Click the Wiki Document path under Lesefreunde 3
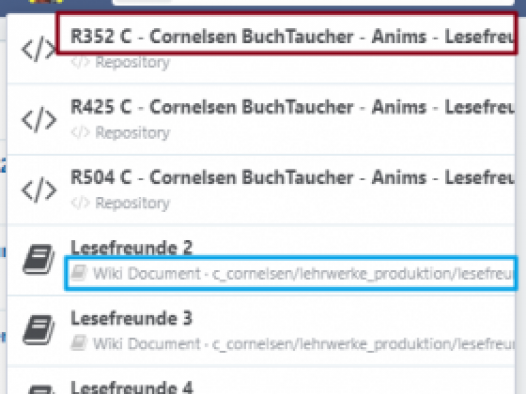Viewport: 526px width, 394px height. 303,344
